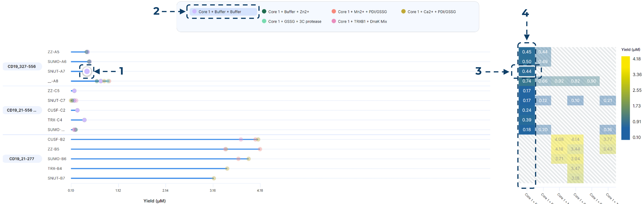Click the 0.44 heatmap cell for SNUT-A7
This screenshot has width=644, height=204.
[x=527, y=71]
